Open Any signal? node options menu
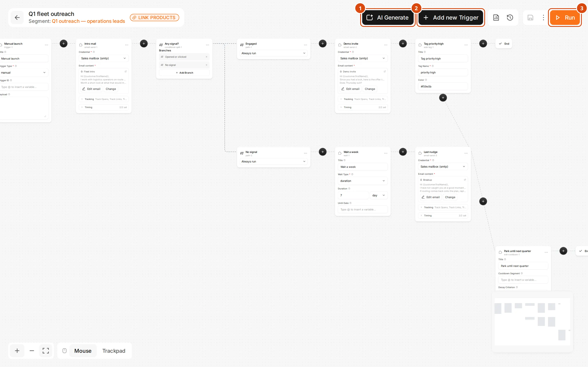588x367 pixels. (207, 45)
